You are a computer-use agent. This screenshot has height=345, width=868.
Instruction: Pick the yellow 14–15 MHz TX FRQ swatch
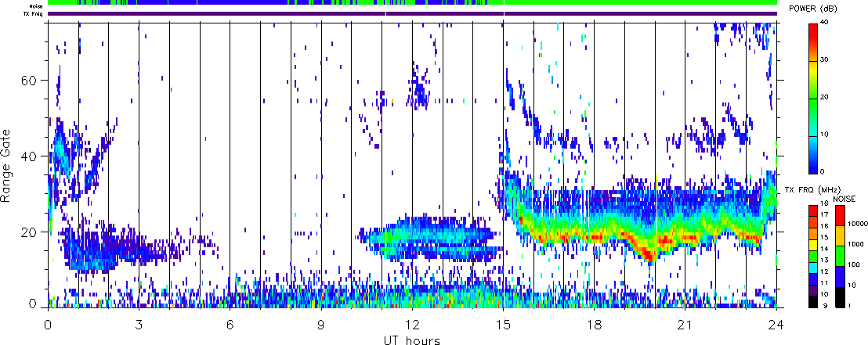(x=813, y=244)
